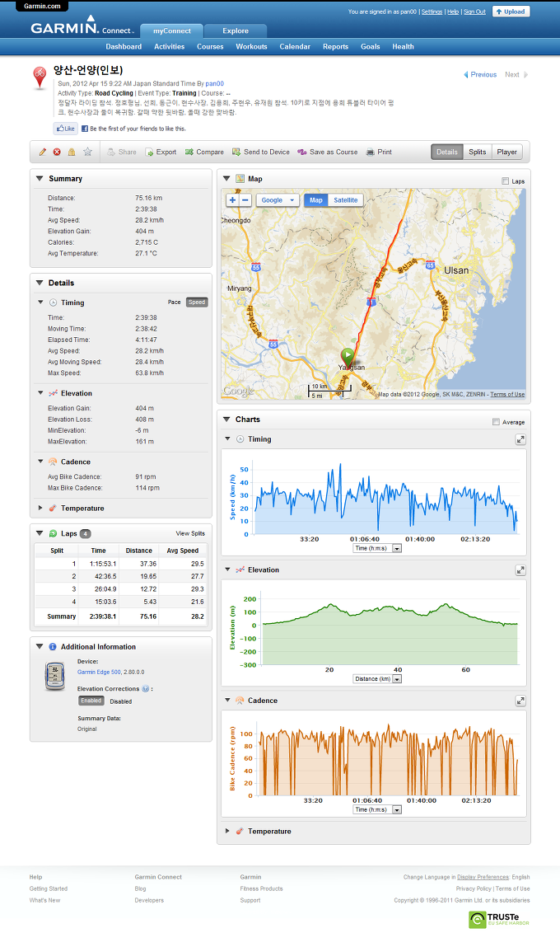Click Save as Course

coord(327,152)
